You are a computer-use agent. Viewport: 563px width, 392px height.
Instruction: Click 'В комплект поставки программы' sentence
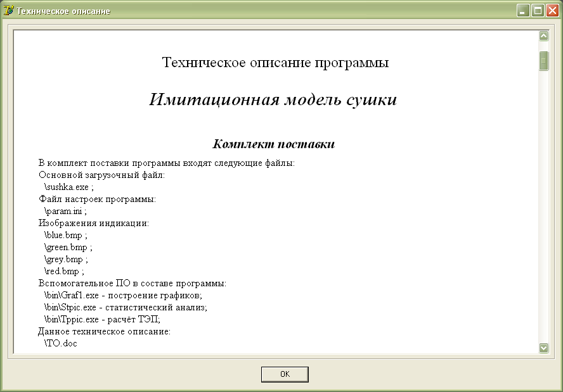point(167,163)
